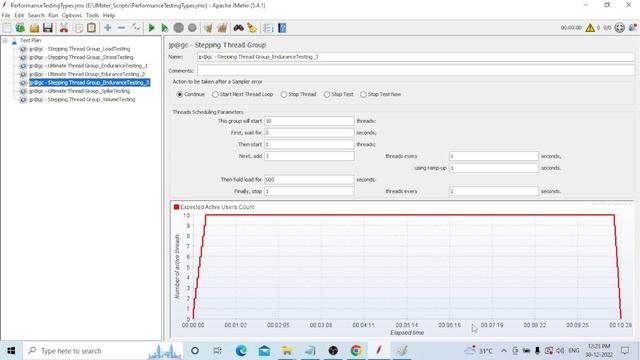The width and height of the screenshot is (640, 360).
Task: Open the Windows Start menu
Action: pyautogui.click(x=11, y=351)
